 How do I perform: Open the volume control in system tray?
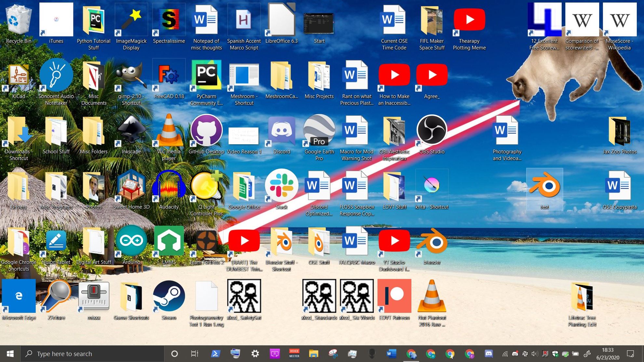tap(534, 354)
